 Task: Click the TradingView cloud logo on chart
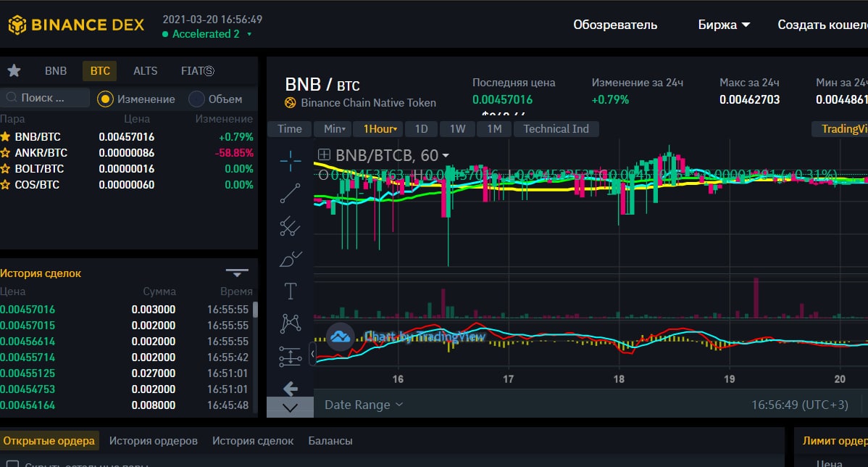341,336
